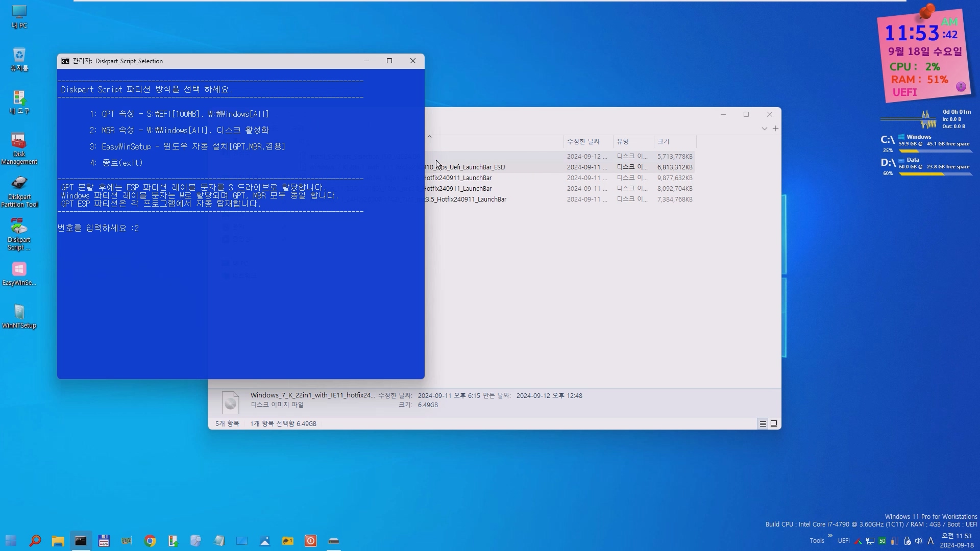Expand the Explorer ribbon down chevron

pos(764,129)
